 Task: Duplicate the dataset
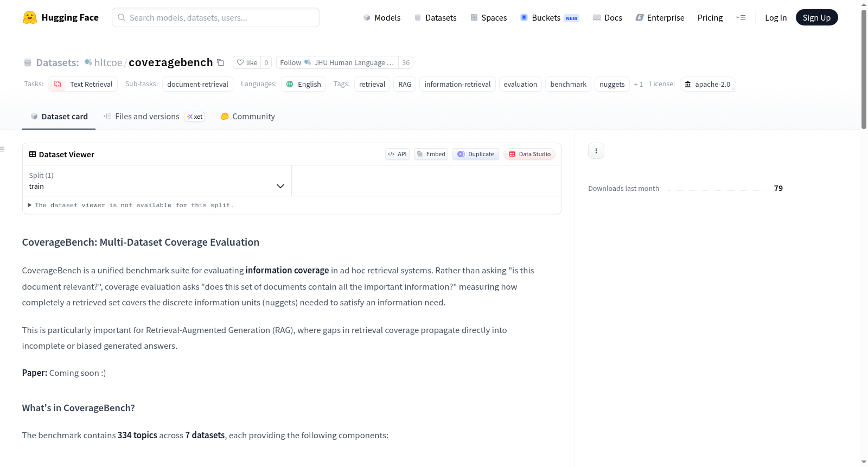(x=476, y=154)
